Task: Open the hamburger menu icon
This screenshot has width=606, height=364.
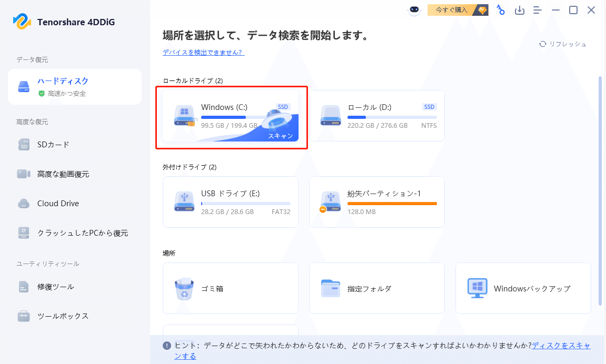Action: click(x=538, y=10)
